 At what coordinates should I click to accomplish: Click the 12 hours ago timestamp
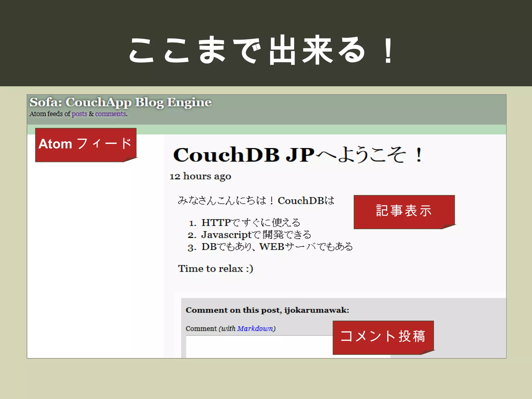click(200, 176)
